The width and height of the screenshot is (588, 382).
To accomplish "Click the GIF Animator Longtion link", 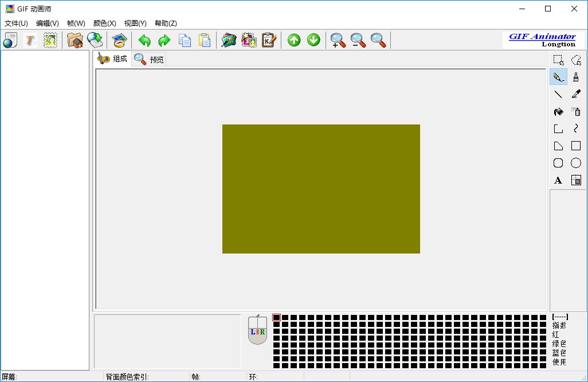I will (543, 40).
